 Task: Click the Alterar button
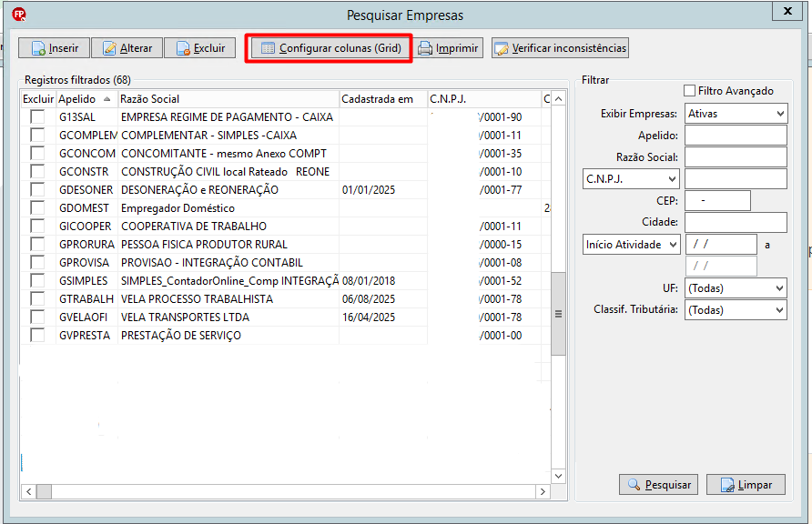127,48
